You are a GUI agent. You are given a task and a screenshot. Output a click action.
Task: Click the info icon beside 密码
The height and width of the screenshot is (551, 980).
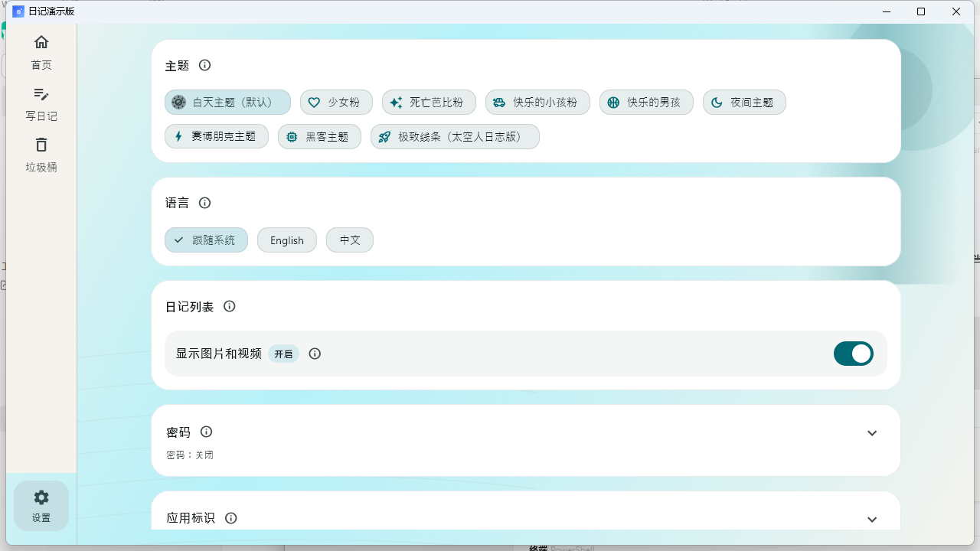click(206, 432)
